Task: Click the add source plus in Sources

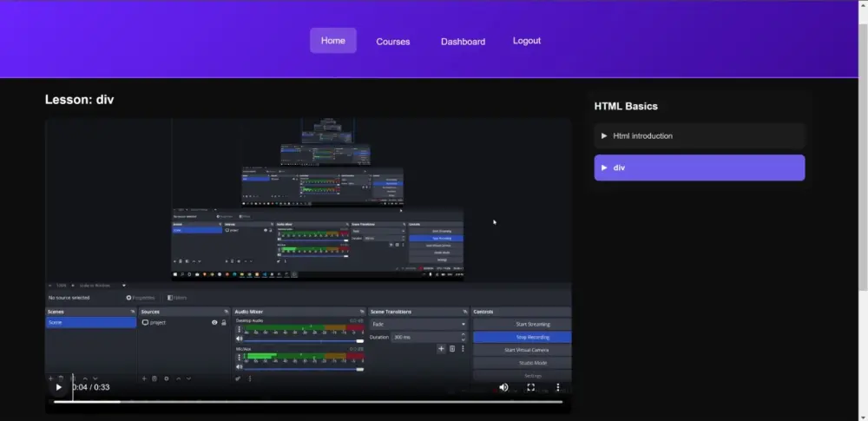Action: (x=144, y=378)
